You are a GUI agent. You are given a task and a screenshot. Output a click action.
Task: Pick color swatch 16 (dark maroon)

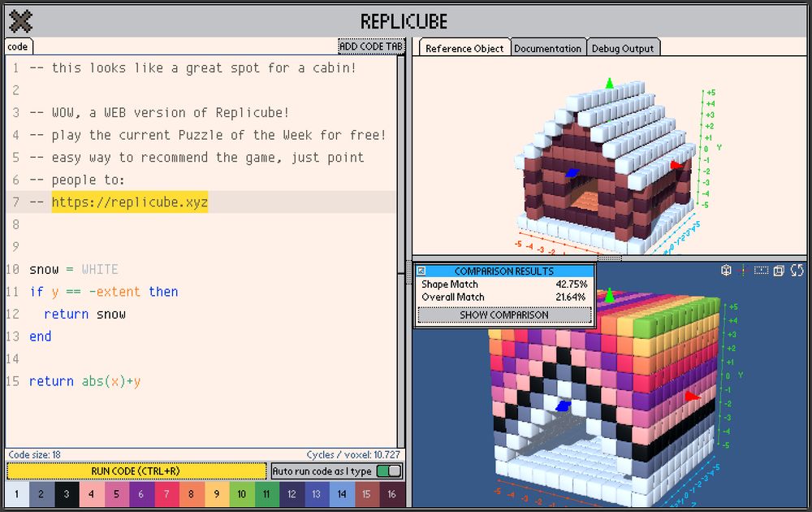391,494
